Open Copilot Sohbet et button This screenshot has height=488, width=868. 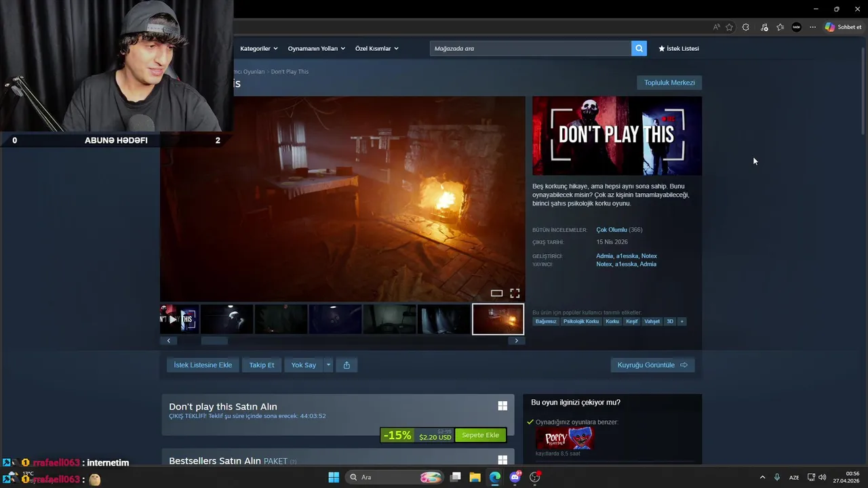843,27
